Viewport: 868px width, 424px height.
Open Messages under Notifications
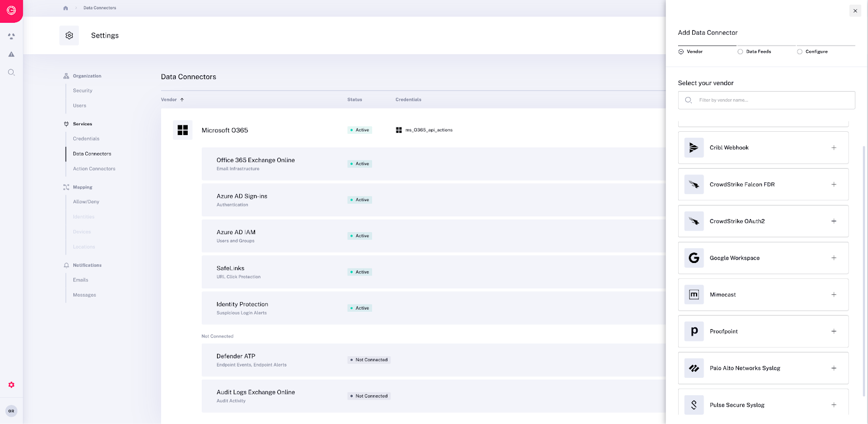(x=85, y=295)
